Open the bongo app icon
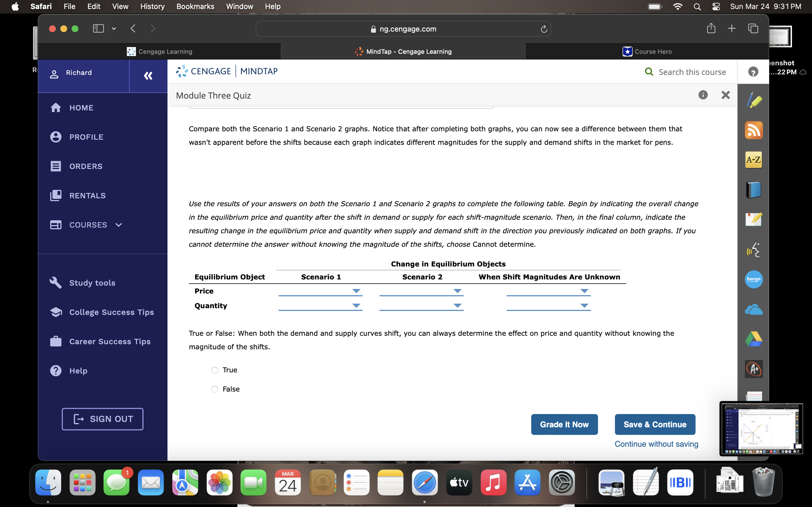Image resolution: width=812 pixels, height=507 pixels. click(x=753, y=279)
